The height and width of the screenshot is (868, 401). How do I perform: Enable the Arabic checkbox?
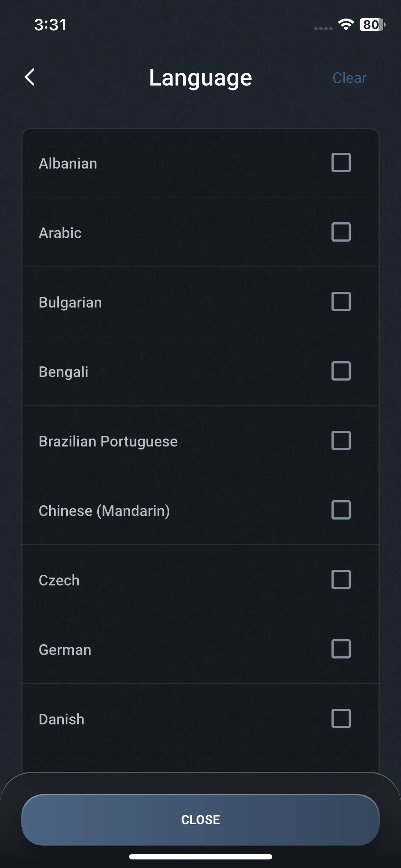pos(341,232)
